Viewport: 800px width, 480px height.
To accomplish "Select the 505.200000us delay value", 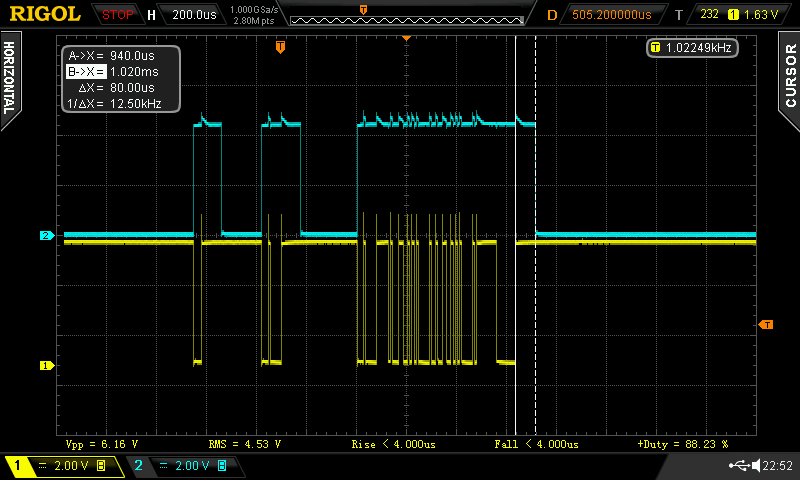I will pyautogui.click(x=612, y=15).
